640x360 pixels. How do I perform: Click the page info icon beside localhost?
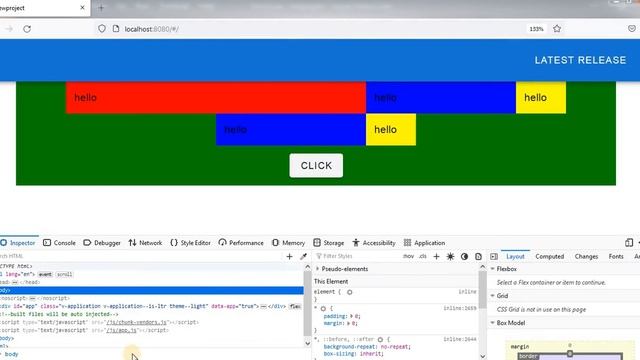[116, 29]
